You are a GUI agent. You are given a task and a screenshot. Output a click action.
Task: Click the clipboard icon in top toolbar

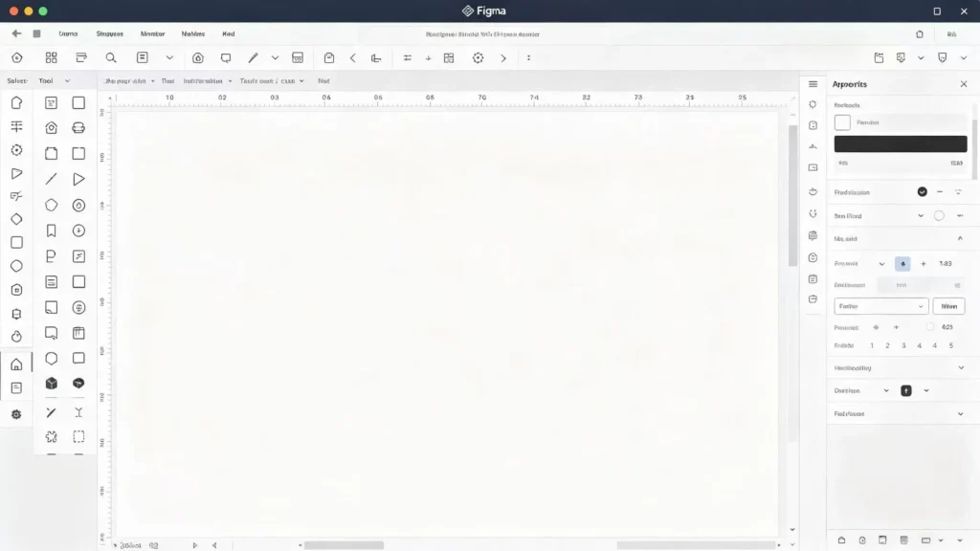tap(329, 58)
